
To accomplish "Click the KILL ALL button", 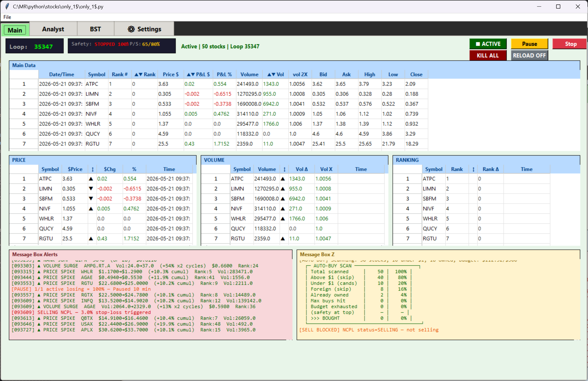I will click(488, 55).
